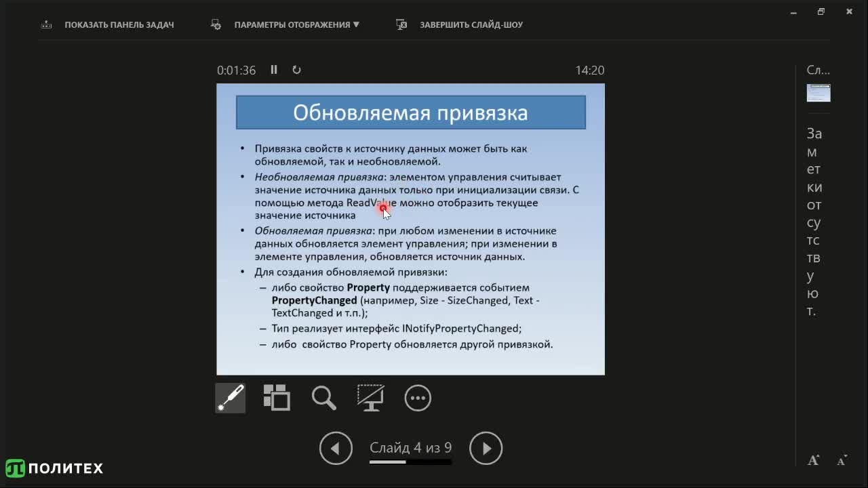
Task: Click the INotifyPropertyChanged bullet line
Action: point(397,328)
